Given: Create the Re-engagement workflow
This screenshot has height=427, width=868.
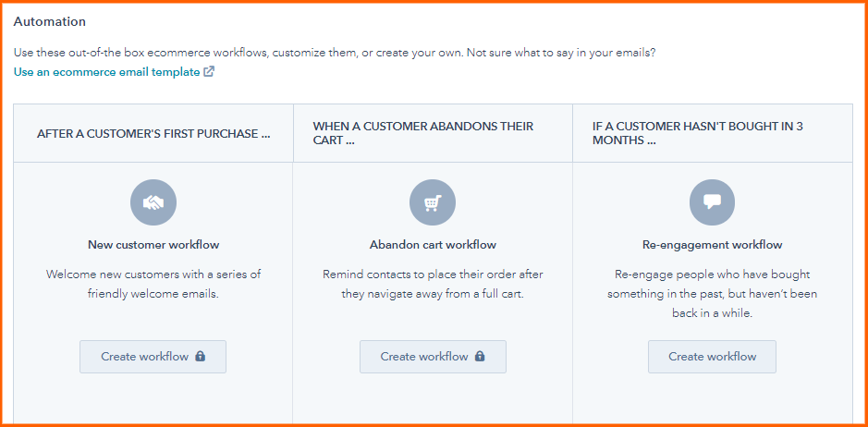Looking at the screenshot, I should (x=712, y=357).
